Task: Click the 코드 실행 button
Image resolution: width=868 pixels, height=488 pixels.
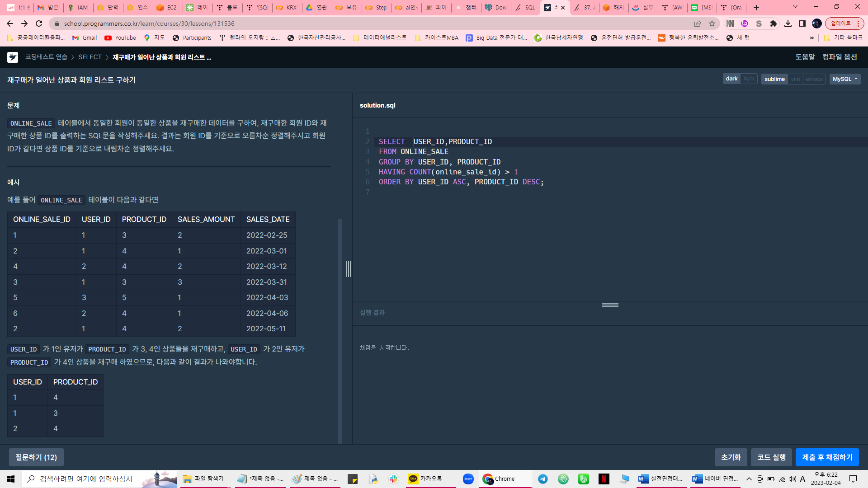Action: 771,457
